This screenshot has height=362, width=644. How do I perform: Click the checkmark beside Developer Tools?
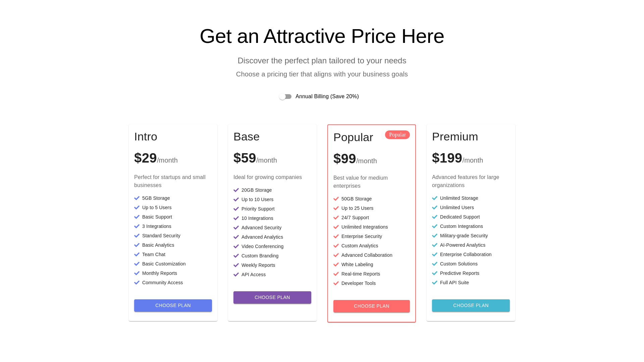[x=336, y=283]
